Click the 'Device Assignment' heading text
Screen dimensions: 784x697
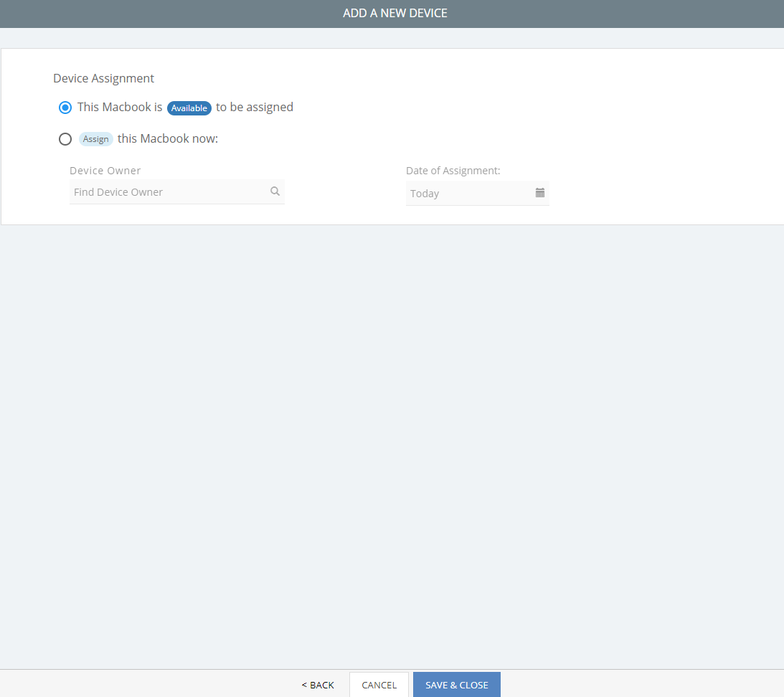tap(103, 78)
